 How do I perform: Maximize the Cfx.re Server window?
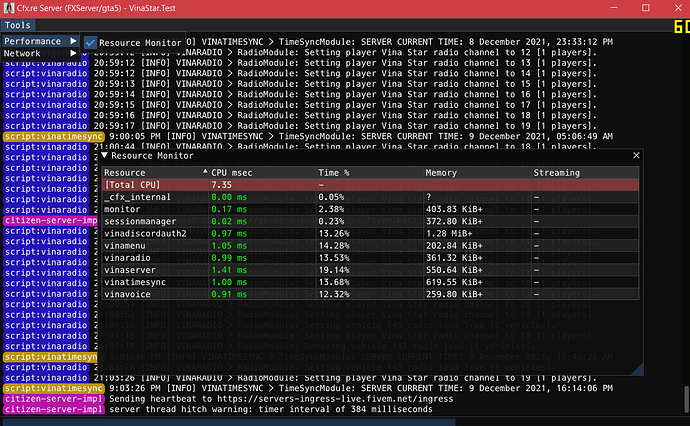pos(646,8)
